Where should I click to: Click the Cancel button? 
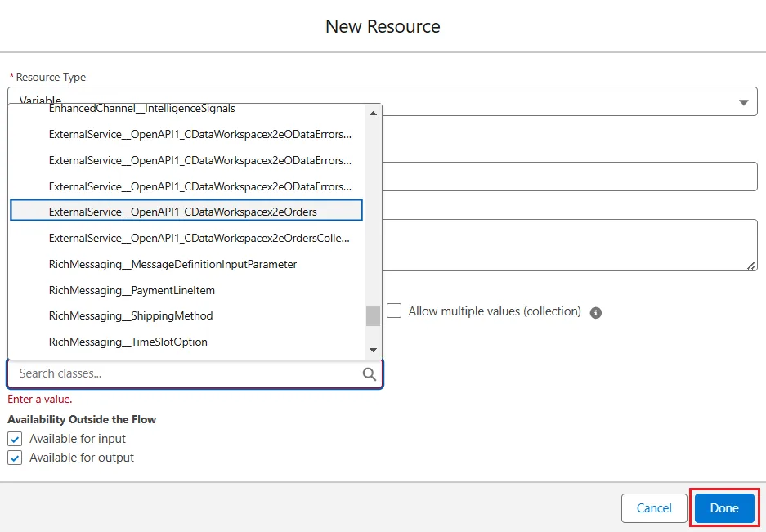[x=654, y=507]
